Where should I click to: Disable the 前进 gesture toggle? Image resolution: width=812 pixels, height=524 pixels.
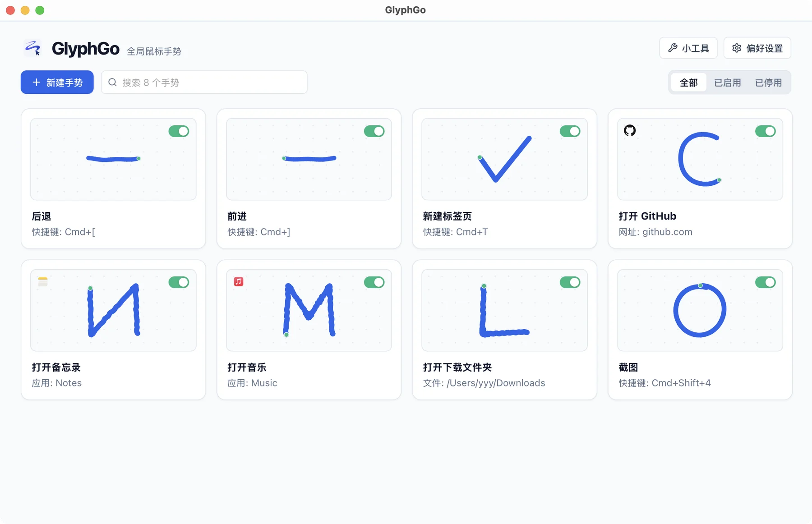click(374, 131)
